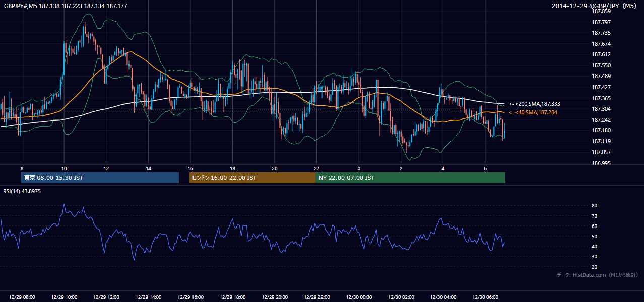Click RSI scale value 70
The image size is (644, 302).
click(594, 216)
